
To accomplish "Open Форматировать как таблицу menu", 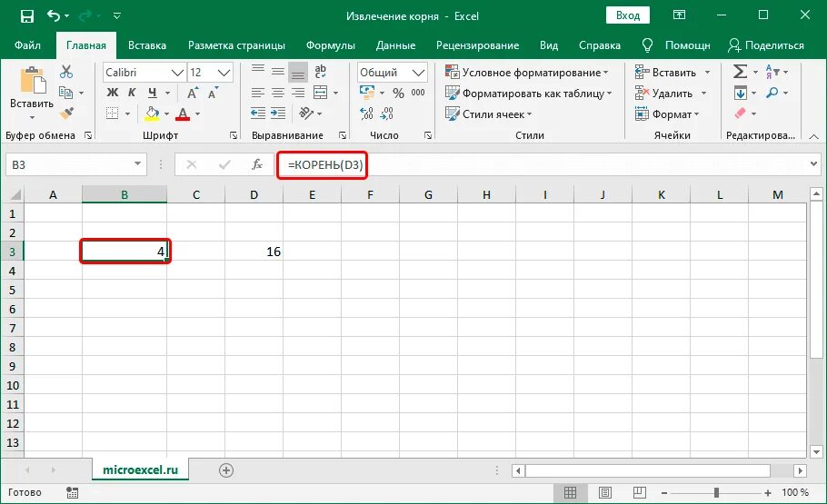I will click(529, 94).
